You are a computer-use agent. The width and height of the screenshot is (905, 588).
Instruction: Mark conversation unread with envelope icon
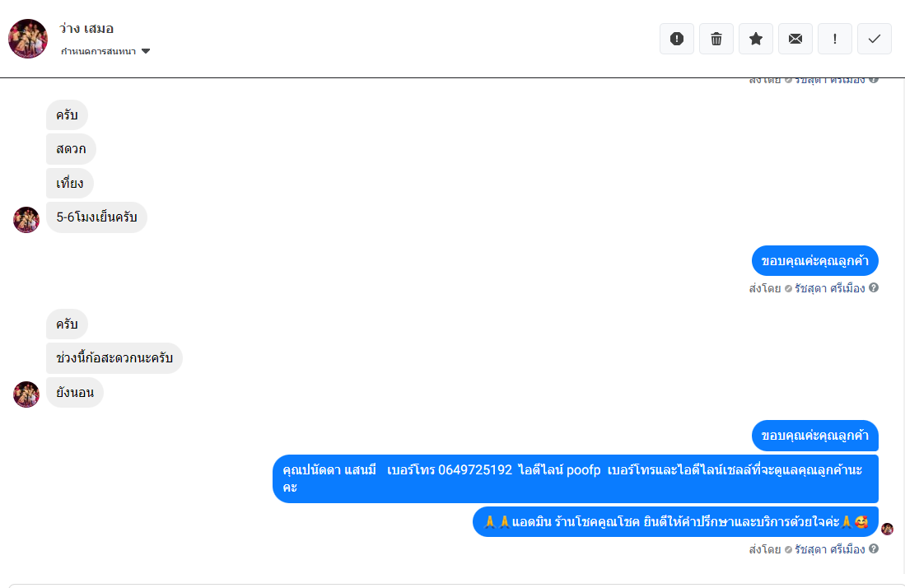795,39
